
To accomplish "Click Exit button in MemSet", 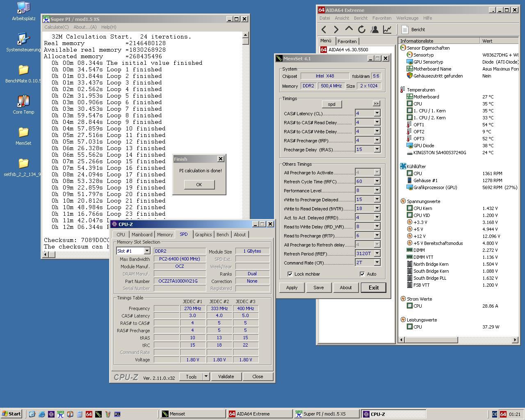I will coord(373,288).
